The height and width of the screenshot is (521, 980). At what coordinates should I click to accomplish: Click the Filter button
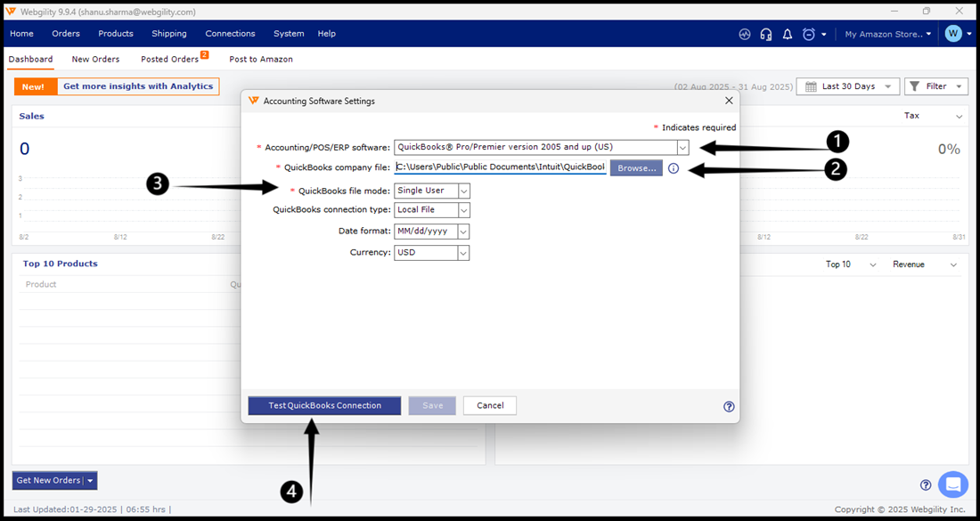[x=936, y=86]
